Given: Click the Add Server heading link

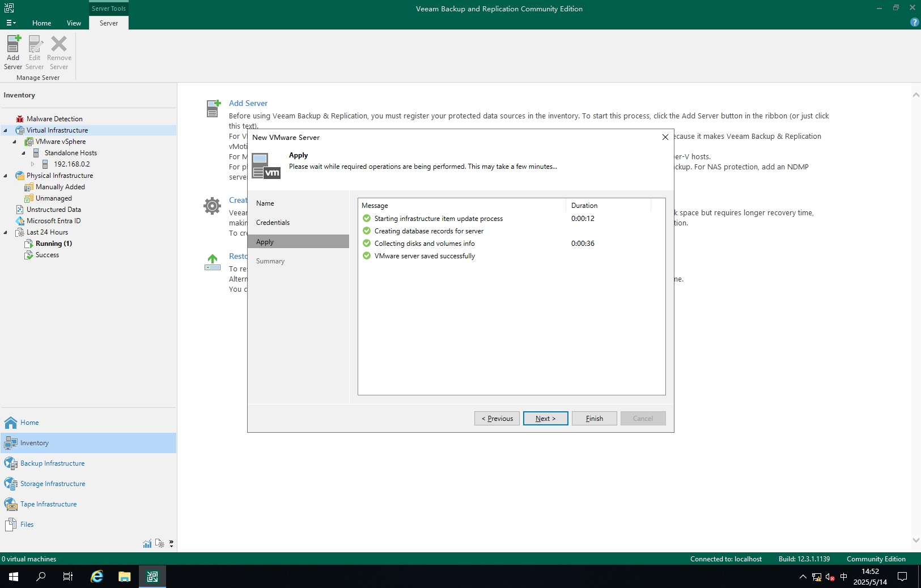Looking at the screenshot, I should [248, 103].
